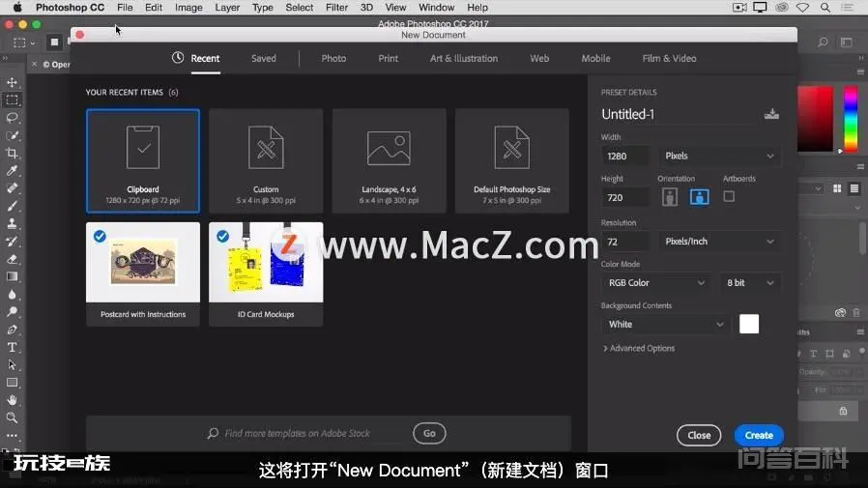Select the Healing Brush tool
This screenshot has width=868, height=488.
[x=12, y=188]
